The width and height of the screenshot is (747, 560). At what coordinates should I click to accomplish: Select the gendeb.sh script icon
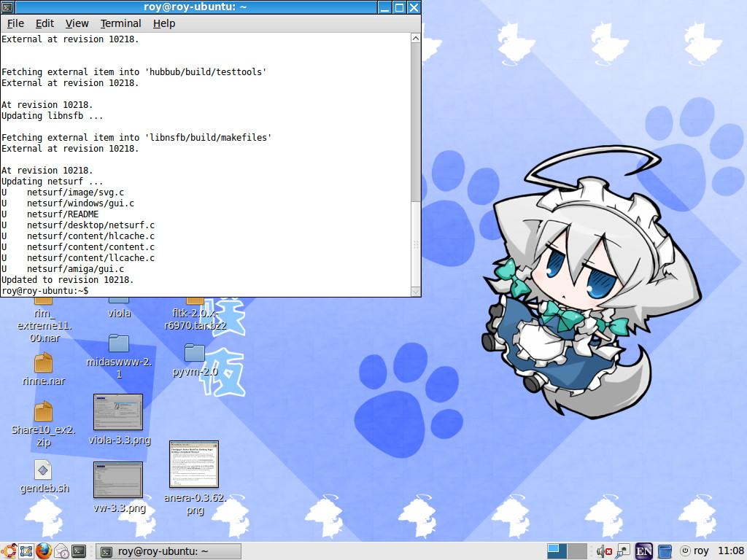pos(43,477)
